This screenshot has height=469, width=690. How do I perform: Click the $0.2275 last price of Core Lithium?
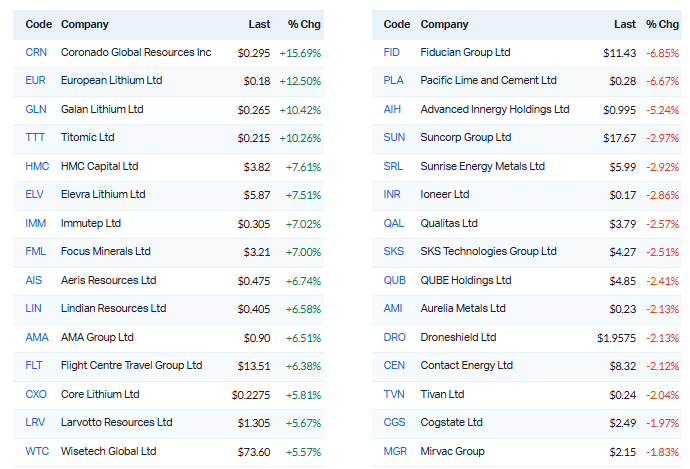(251, 395)
